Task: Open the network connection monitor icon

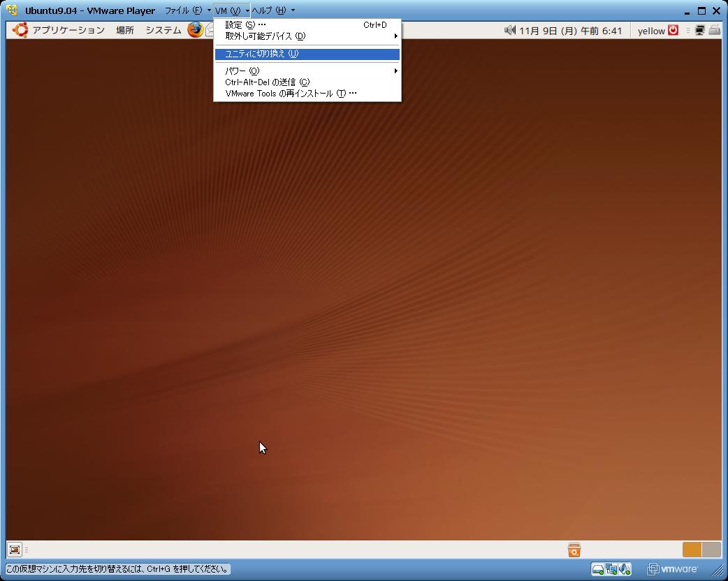Action: coord(699,30)
